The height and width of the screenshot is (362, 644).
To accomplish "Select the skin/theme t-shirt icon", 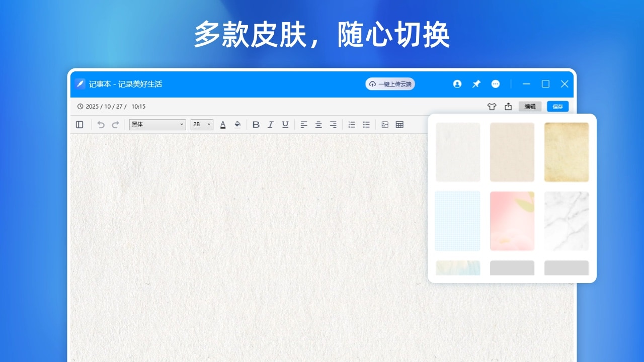I will click(492, 106).
